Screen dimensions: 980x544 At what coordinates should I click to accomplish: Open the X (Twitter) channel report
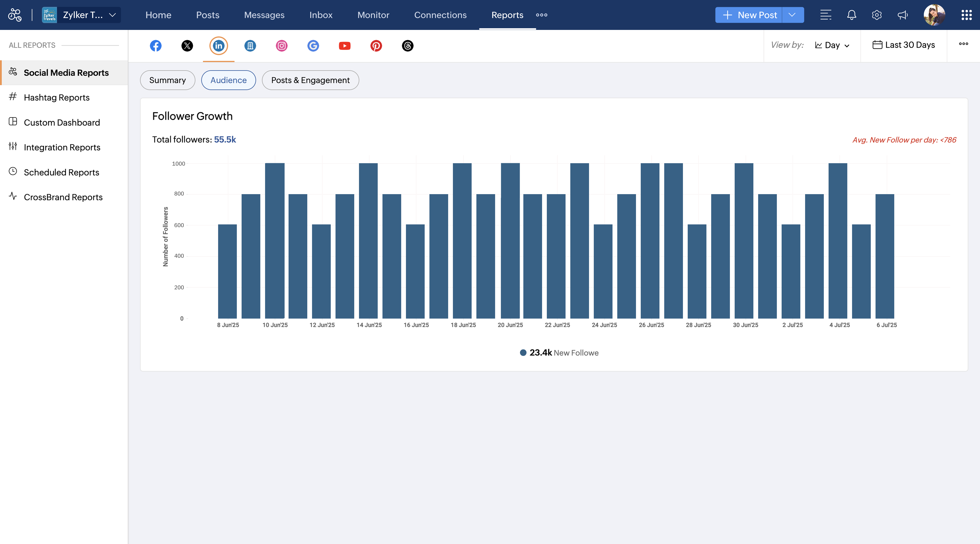pos(187,46)
